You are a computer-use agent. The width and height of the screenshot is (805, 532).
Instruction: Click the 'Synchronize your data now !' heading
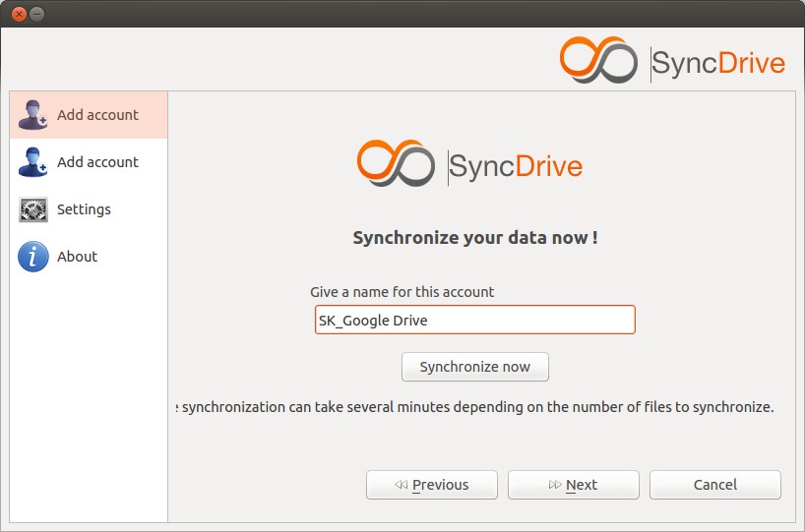pos(475,238)
